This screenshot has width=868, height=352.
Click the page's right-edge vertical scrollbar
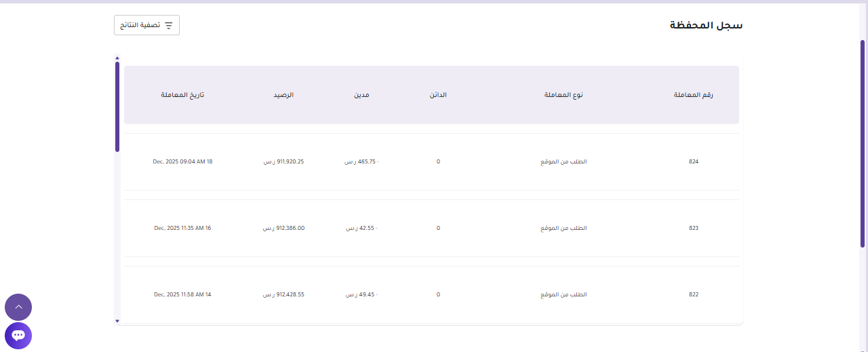click(x=863, y=144)
